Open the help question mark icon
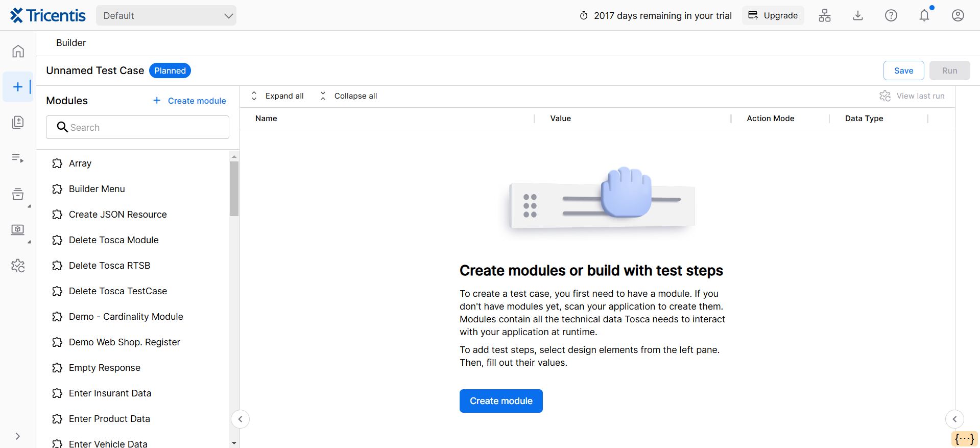Viewport: 980px width, 448px height. (x=891, y=16)
